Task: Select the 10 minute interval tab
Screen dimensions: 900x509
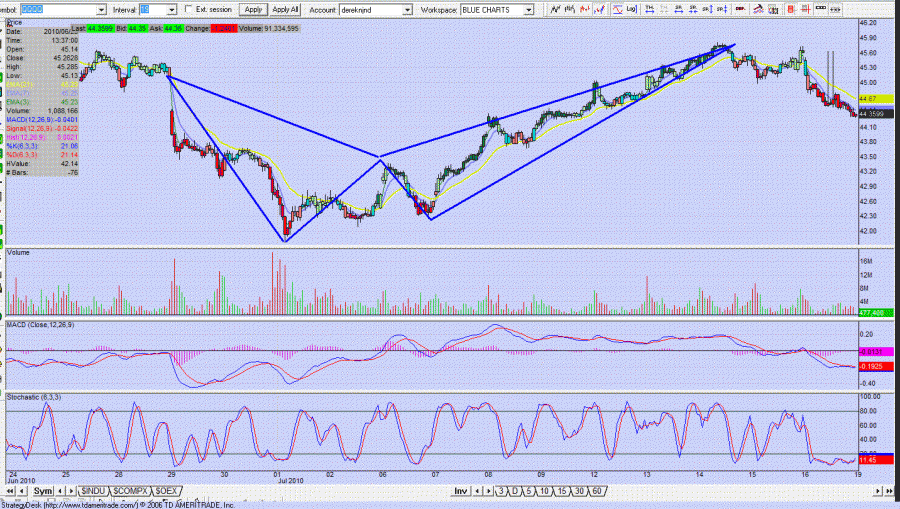Action: tap(544, 491)
